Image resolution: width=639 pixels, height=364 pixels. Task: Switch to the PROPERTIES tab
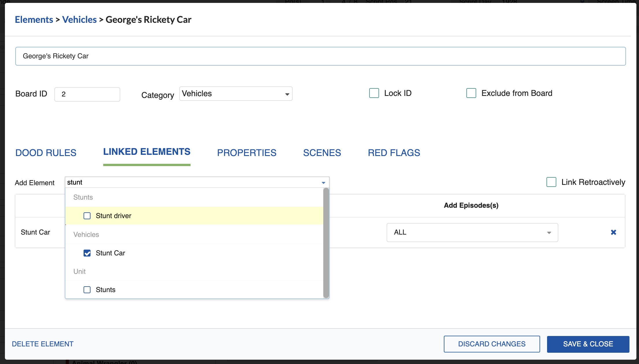(247, 153)
